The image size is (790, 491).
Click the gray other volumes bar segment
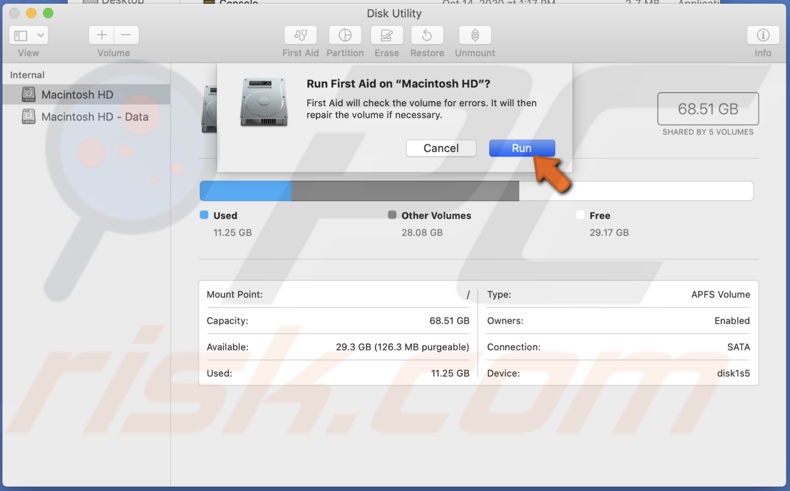click(x=405, y=191)
